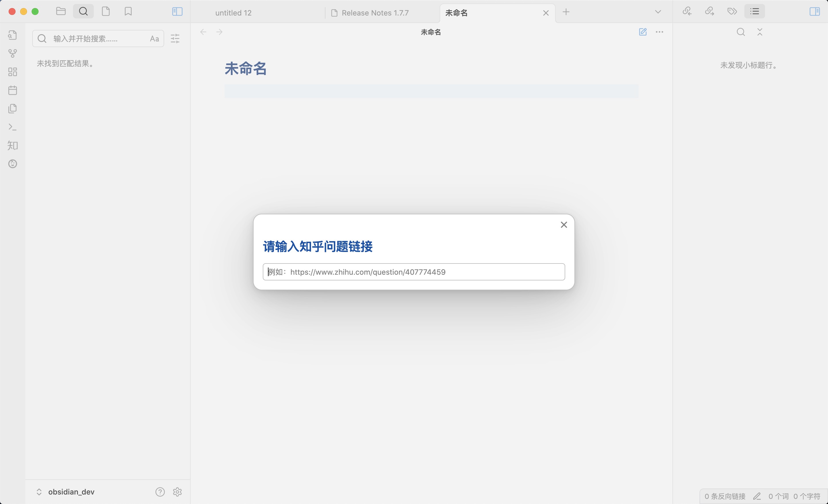The image size is (828, 504).
Task: Select the 知 Zhihu plugin icon
Action: click(12, 145)
